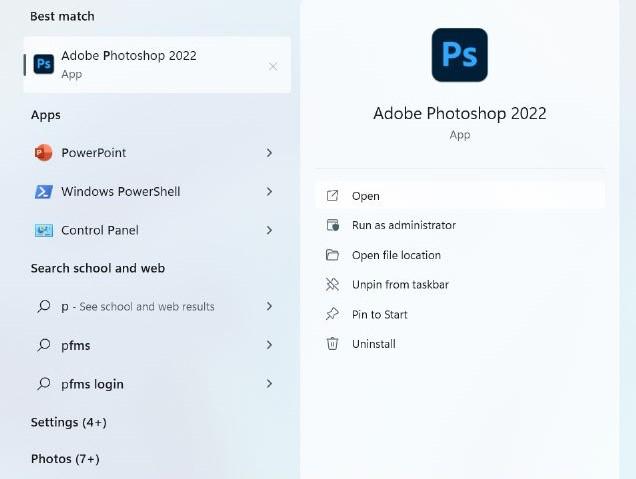Click the large Photoshop icon in details pane
636x479 pixels.
pos(460,55)
